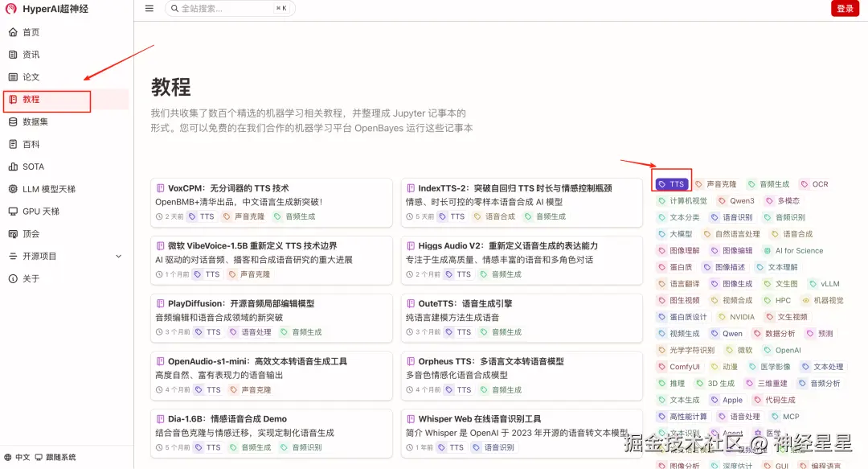Filter by HPC tag
This screenshot has width=868, height=469.
coord(777,301)
